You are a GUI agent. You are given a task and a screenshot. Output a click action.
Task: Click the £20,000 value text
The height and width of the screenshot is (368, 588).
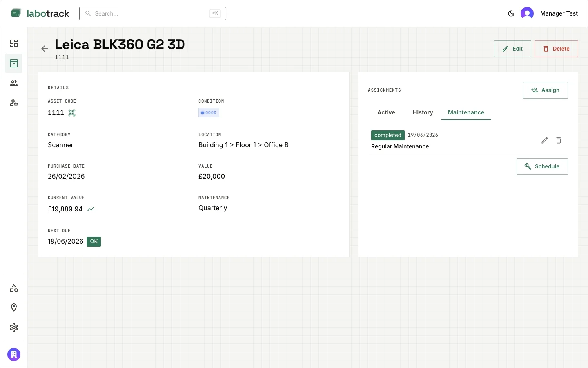212,176
